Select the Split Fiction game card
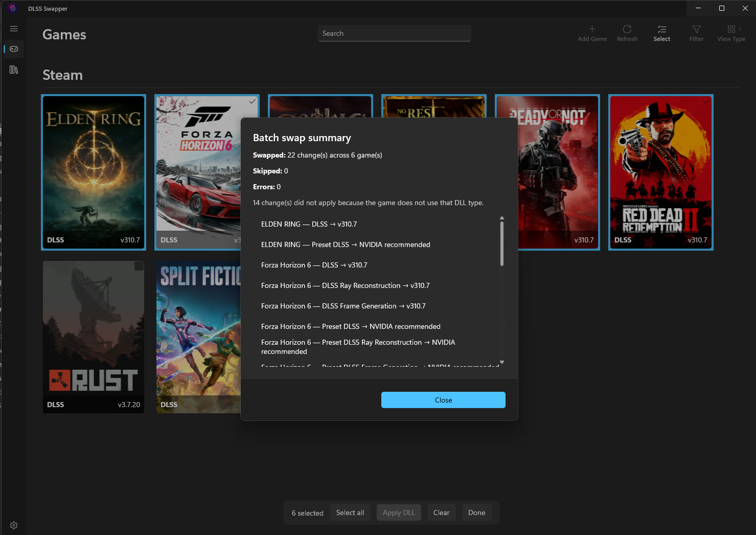Viewport: 756px width, 535px height. 198,337
